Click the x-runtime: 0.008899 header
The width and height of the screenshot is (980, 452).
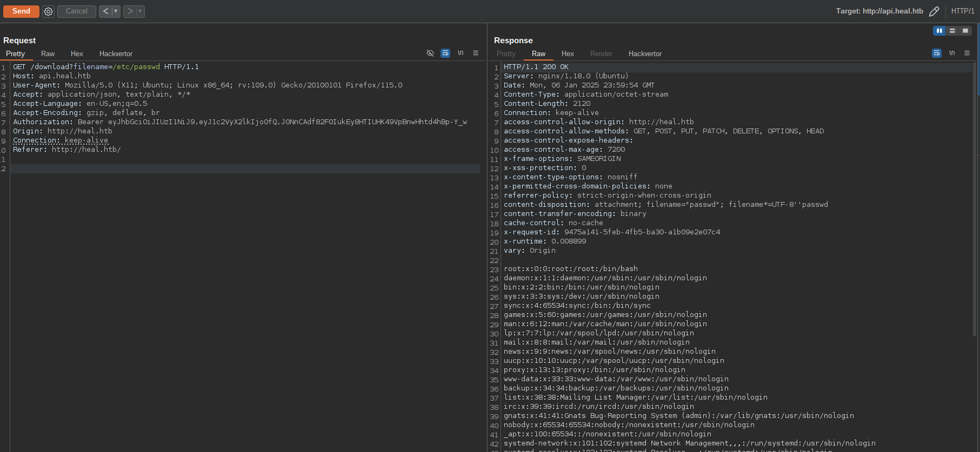click(545, 241)
